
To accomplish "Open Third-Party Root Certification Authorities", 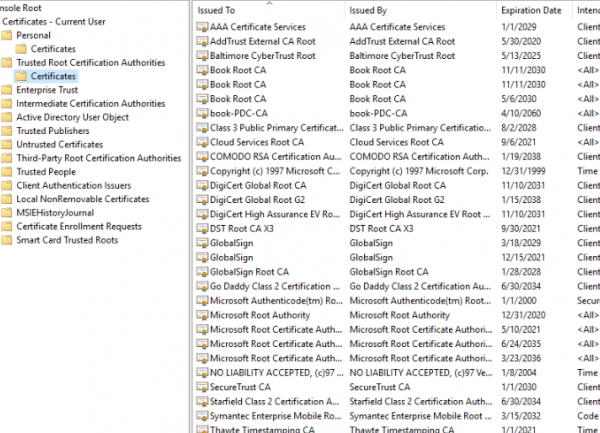I will [98, 158].
